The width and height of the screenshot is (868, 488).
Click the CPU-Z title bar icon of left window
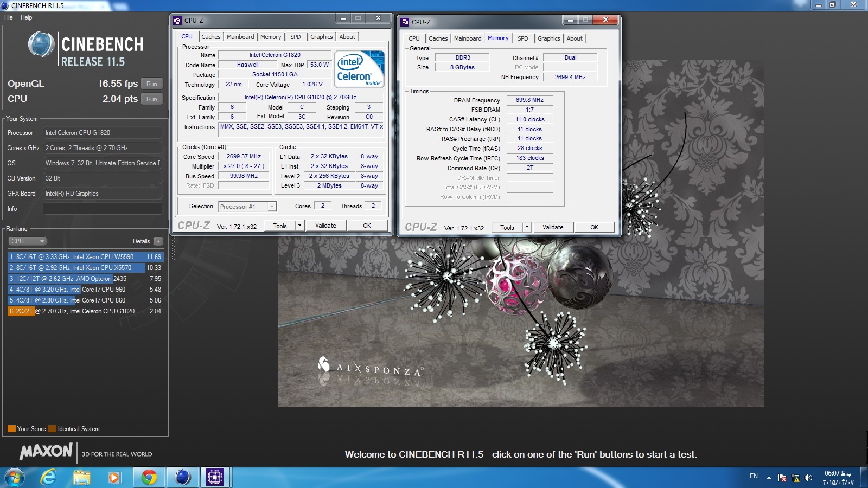(177, 21)
